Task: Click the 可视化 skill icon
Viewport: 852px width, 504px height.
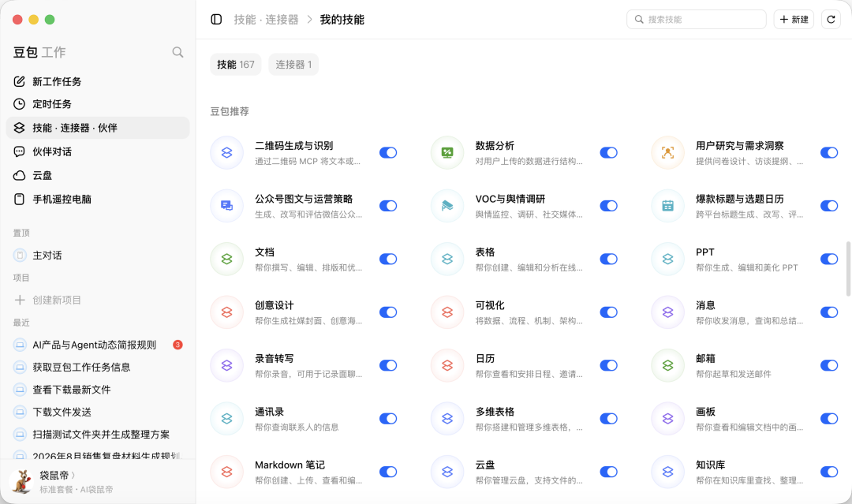Action: [447, 312]
